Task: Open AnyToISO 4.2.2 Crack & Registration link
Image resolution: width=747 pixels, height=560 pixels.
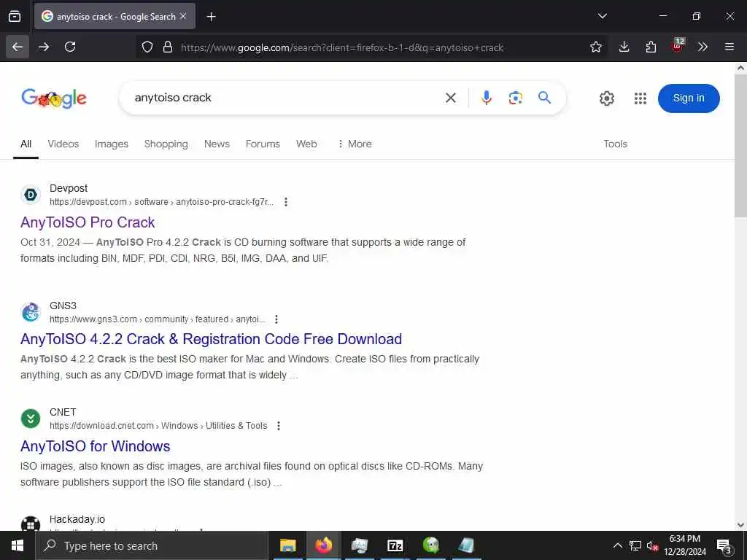Action: click(x=211, y=339)
